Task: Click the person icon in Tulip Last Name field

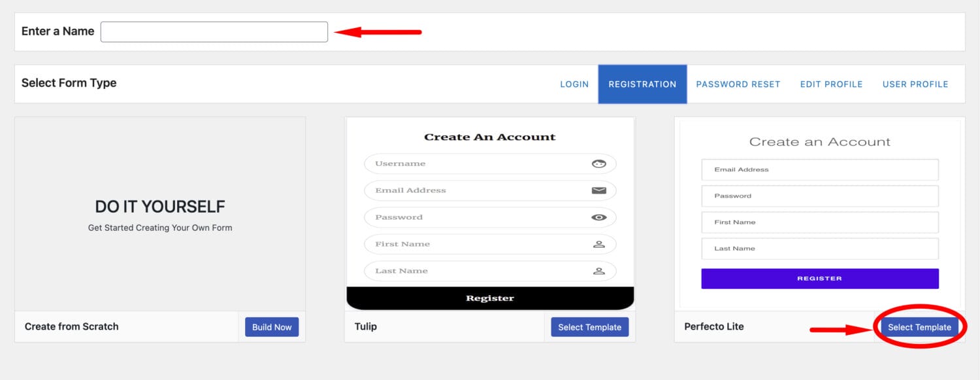Action: pos(598,271)
